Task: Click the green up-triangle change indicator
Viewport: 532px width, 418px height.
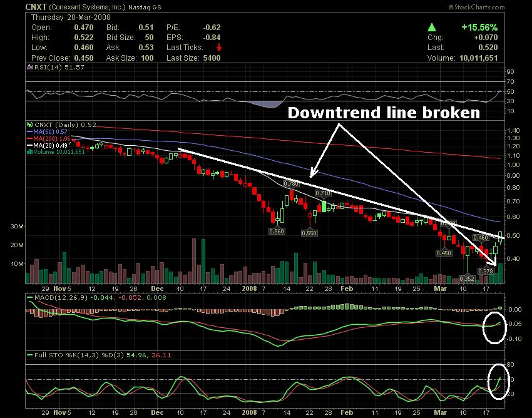Action: 432,28
